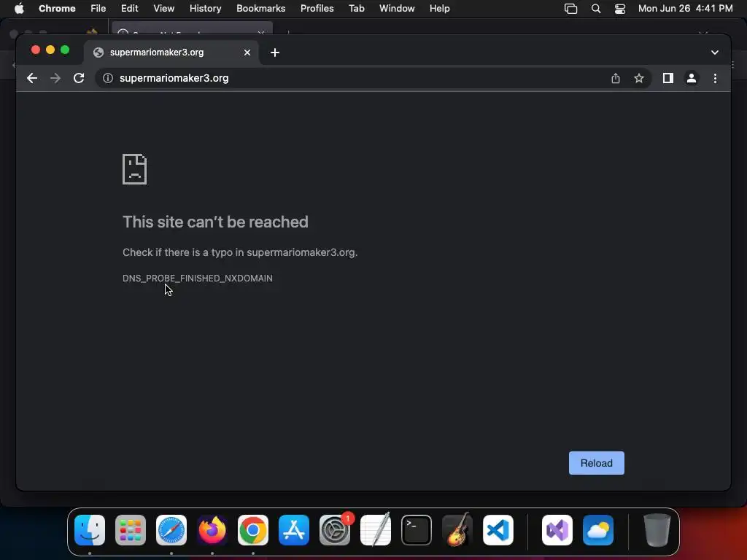Open Terminal from the Dock
Image resolution: width=747 pixels, height=560 pixels.
417,530
